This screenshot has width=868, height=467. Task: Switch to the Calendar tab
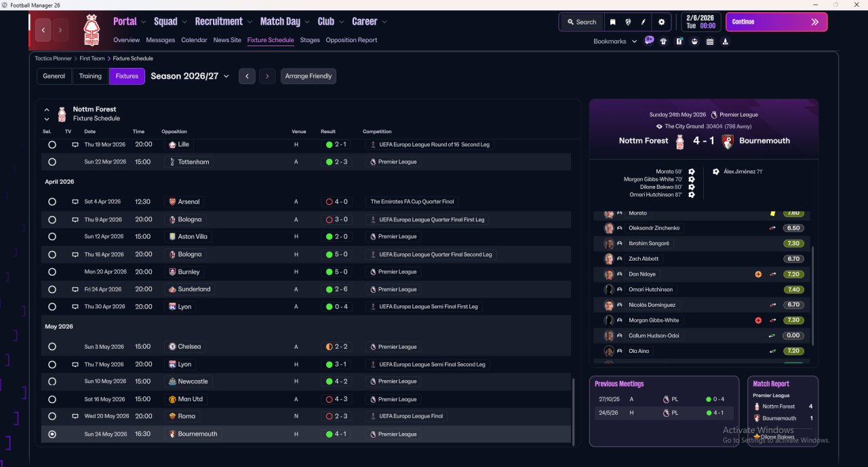coord(194,40)
